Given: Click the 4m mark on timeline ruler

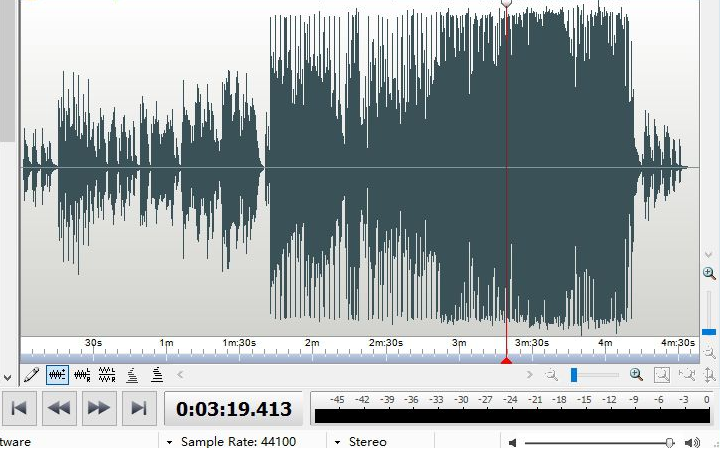Looking at the screenshot, I should click(x=605, y=342).
